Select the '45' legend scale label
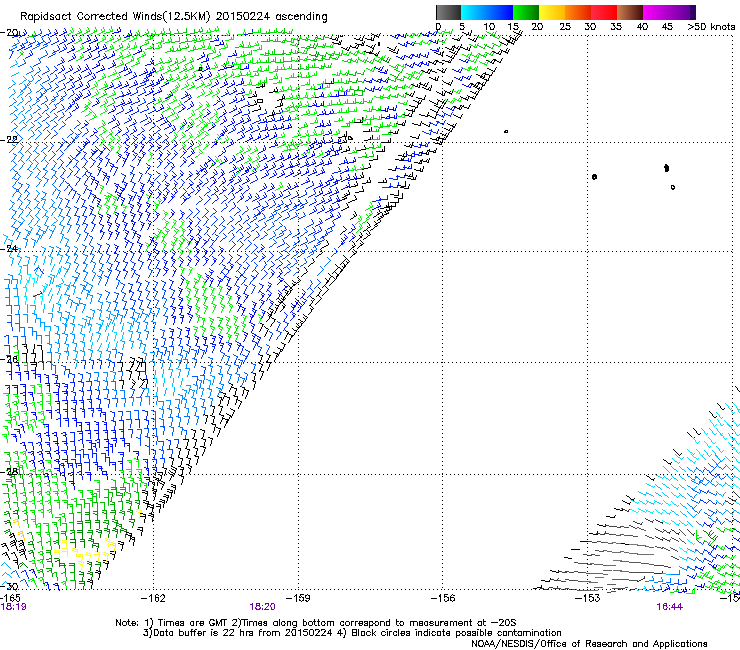This screenshot has width=740, height=650. [667, 26]
